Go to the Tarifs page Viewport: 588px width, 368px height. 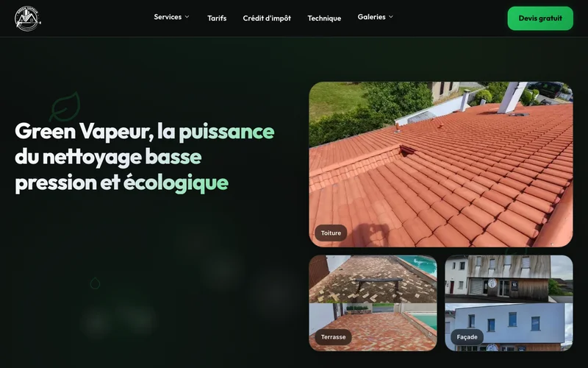(x=217, y=18)
